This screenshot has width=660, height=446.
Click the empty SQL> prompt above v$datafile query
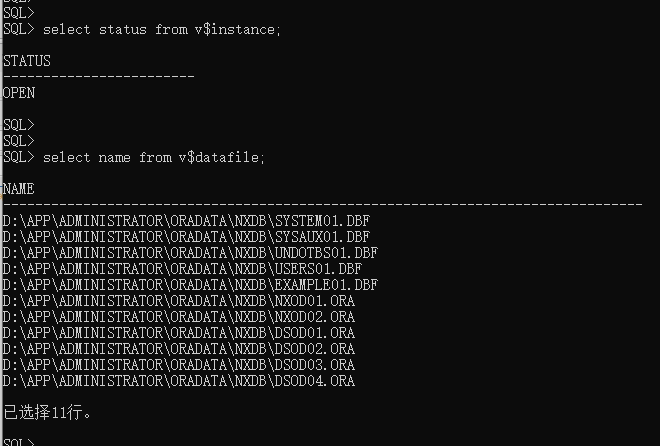19,141
